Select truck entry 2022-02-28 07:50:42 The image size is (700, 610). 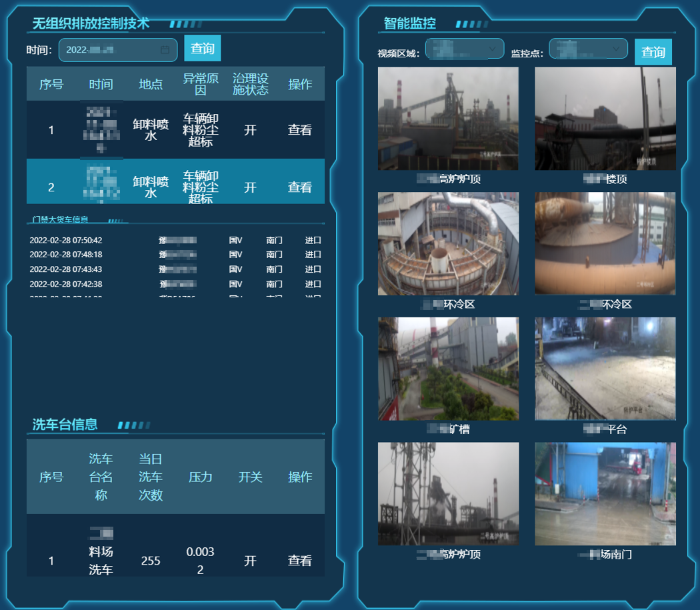[x=175, y=240]
